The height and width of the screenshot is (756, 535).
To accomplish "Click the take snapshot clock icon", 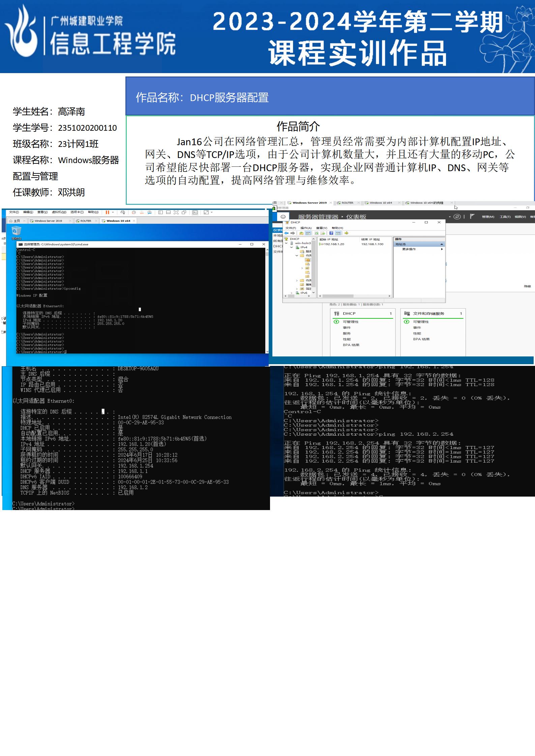I will tap(134, 212).
